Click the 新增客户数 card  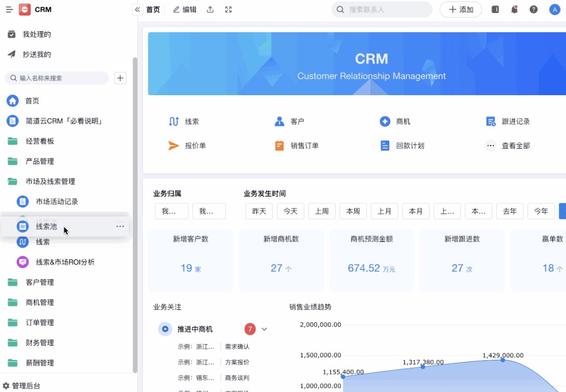click(190, 260)
